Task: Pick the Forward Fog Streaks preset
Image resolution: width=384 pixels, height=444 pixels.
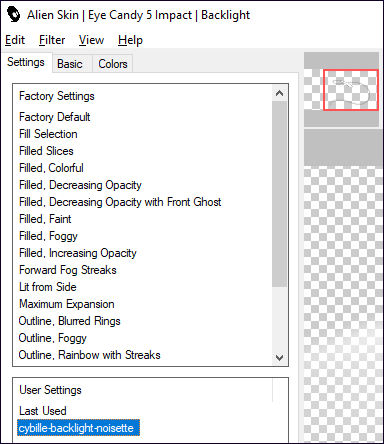Action: click(68, 270)
